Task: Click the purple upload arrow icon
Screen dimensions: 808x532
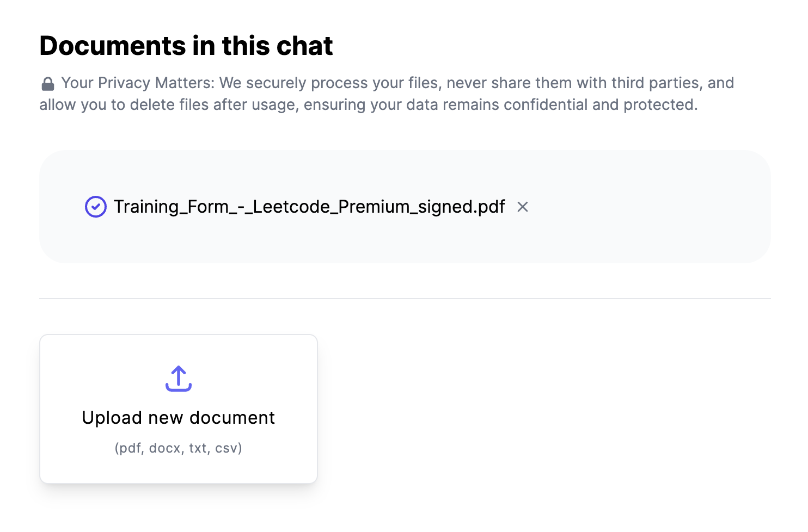Action: [x=179, y=379]
